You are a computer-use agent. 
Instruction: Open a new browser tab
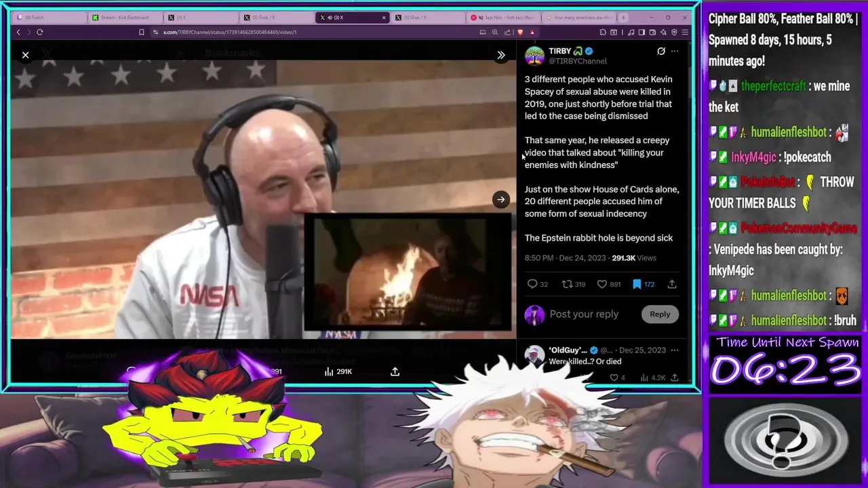pyautogui.click(x=623, y=17)
